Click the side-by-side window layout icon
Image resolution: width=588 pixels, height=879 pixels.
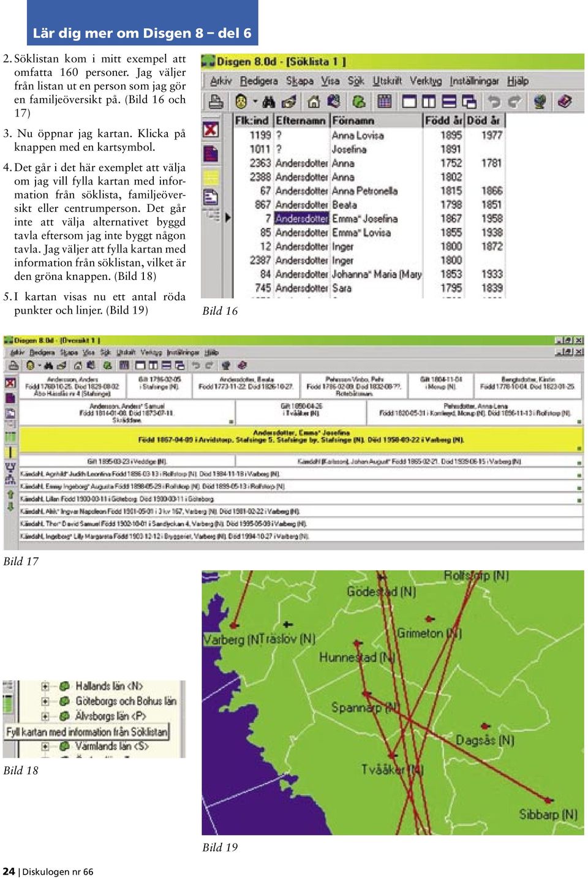pyautogui.click(x=429, y=102)
